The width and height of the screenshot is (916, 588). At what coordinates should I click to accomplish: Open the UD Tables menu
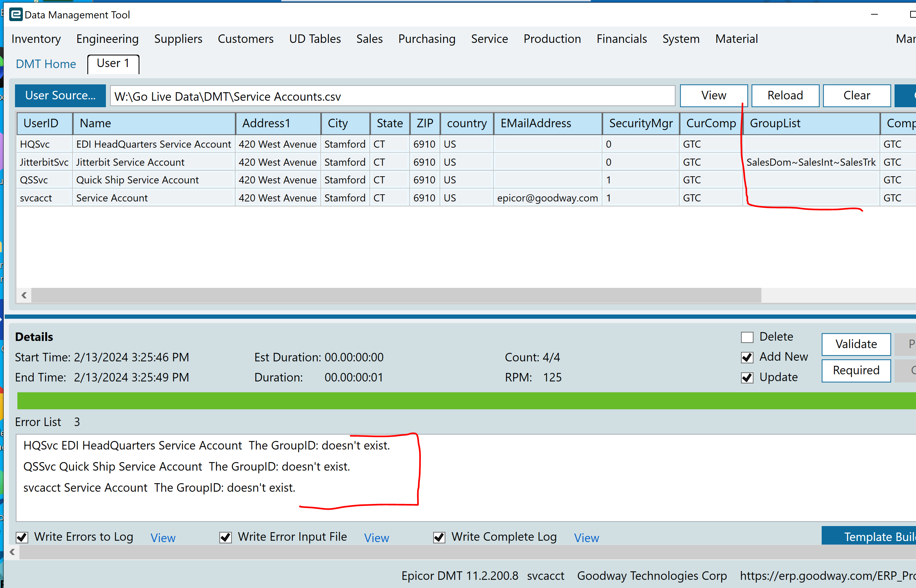tap(314, 39)
